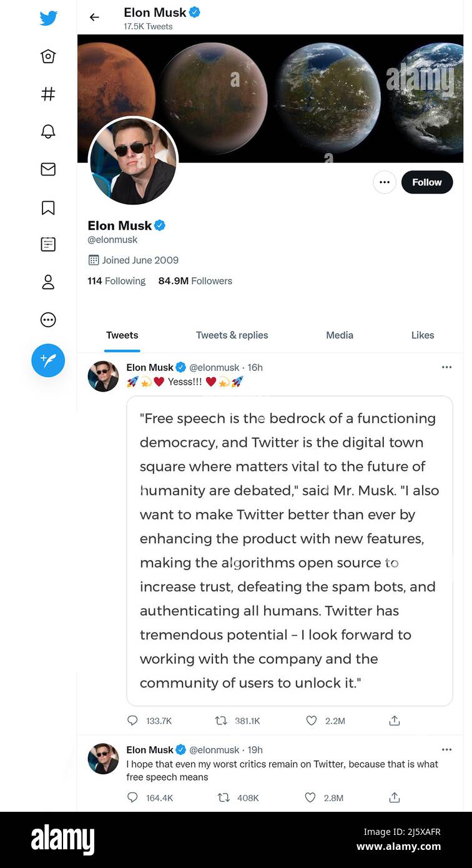Open the more options circle in sidebar
Screen dimensions: 472x868
pyautogui.click(x=48, y=320)
